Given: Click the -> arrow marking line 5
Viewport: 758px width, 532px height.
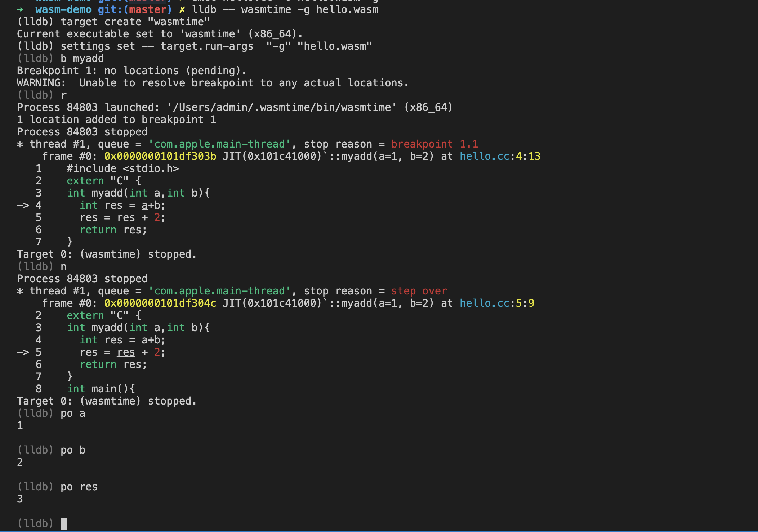Looking at the screenshot, I should click(x=23, y=352).
